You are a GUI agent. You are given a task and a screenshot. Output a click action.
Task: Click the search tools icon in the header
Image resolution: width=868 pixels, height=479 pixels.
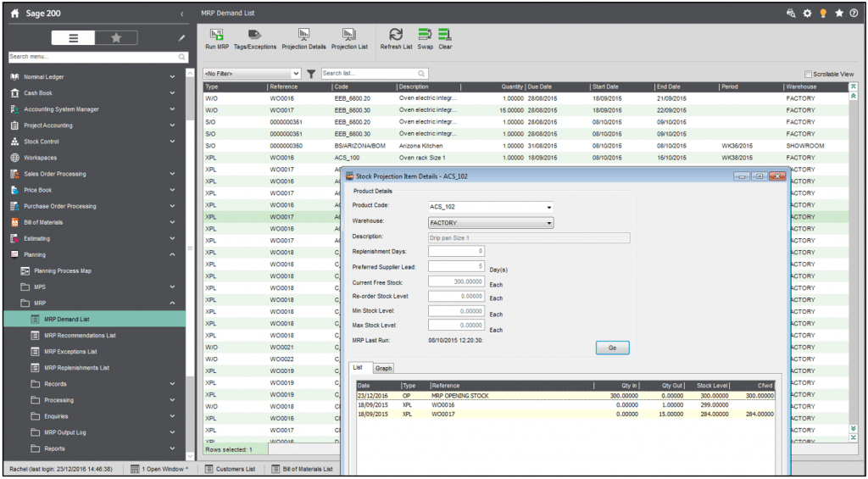pyautogui.click(x=791, y=14)
